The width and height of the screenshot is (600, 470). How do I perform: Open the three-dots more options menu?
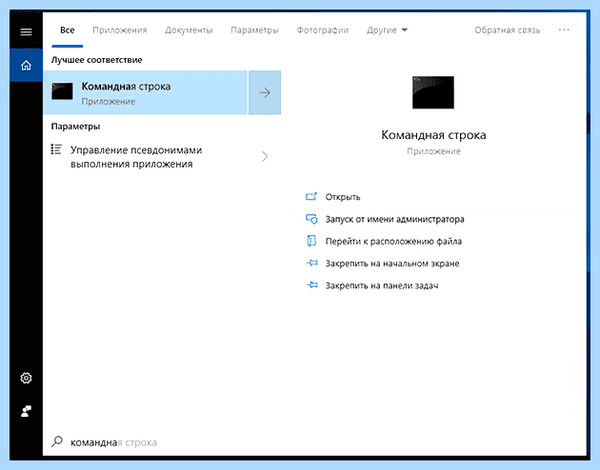564,30
